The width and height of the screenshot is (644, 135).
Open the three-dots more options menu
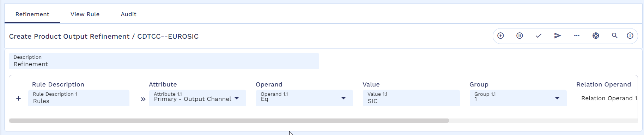[577, 36]
